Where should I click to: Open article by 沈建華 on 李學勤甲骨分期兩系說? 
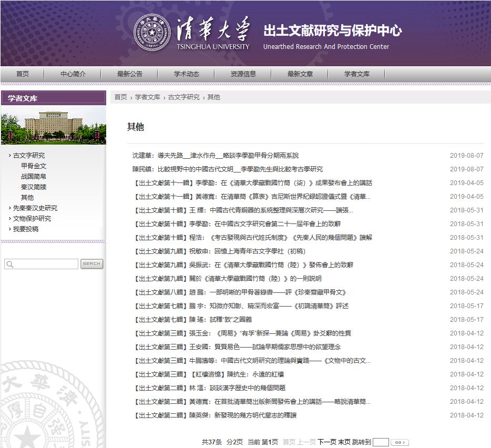(216, 156)
